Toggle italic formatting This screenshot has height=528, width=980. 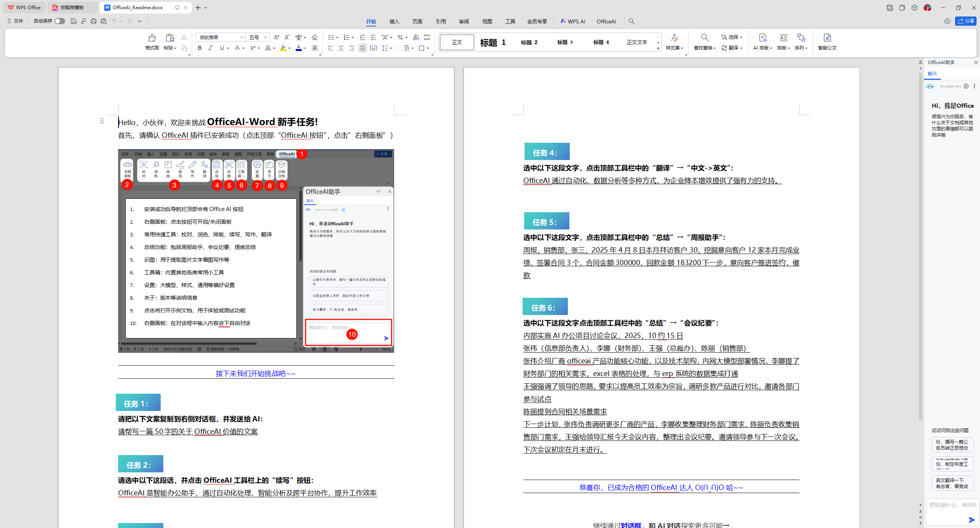click(210, 48)
